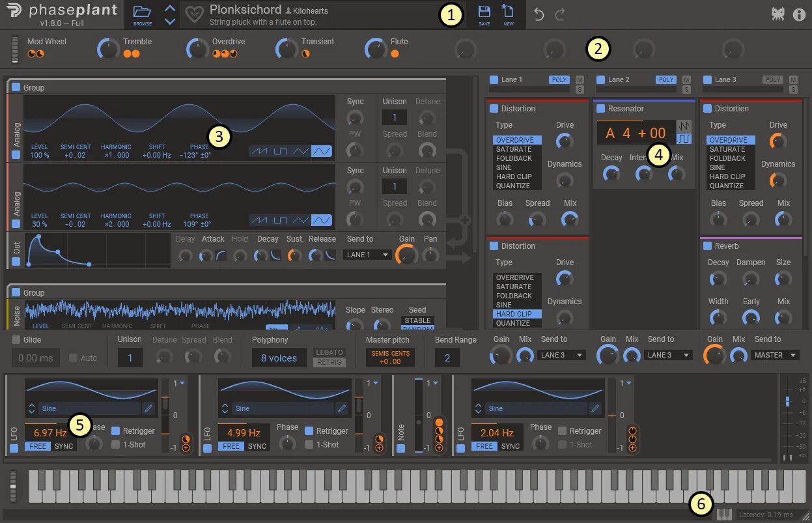Switch the 6.97 Hz LFO to SYNC

click(64, 446)
